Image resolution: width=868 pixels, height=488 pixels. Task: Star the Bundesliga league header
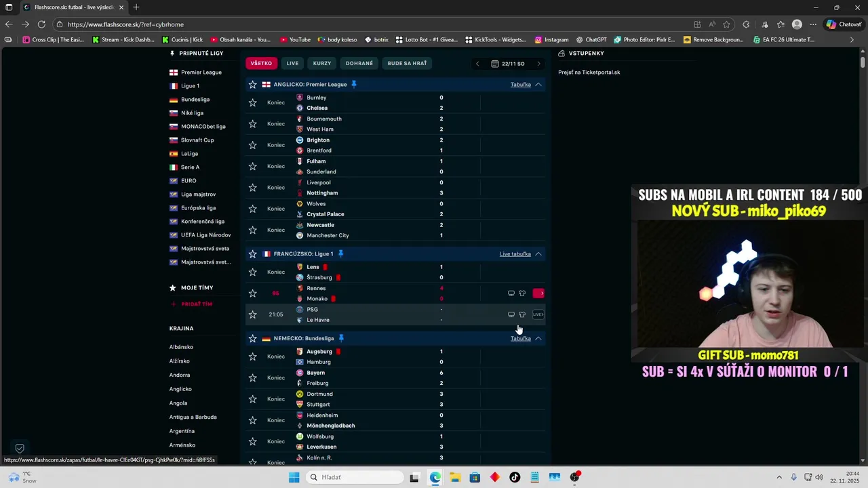tap(253, 338)
